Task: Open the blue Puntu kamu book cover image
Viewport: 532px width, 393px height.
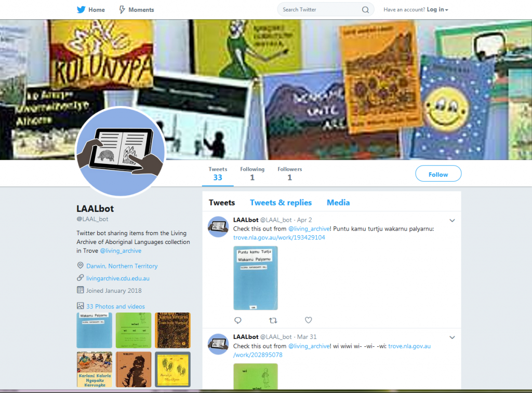Action: pos(256,278)
